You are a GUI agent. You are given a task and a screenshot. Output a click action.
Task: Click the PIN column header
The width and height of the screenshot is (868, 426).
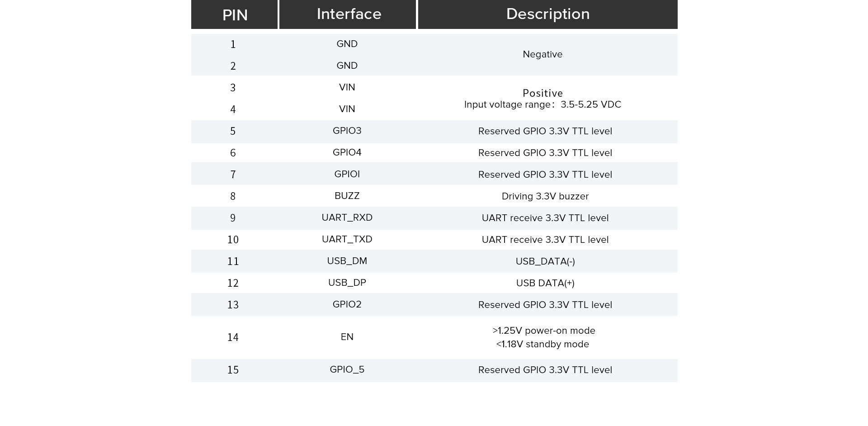click(x=235, y=14)
